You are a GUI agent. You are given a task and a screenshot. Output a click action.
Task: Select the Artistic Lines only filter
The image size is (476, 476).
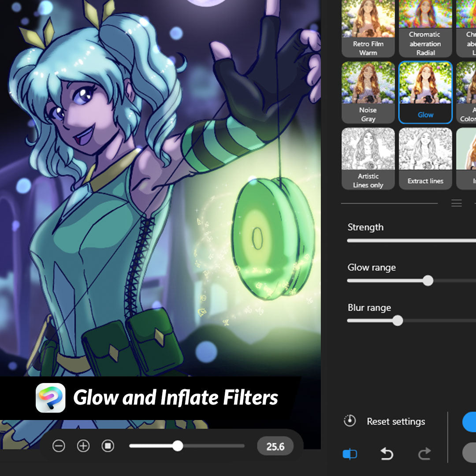[368, 159]
